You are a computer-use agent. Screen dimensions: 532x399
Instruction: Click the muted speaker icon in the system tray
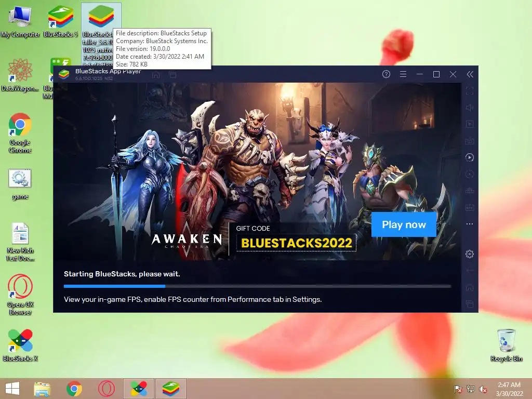coord(483,389)
